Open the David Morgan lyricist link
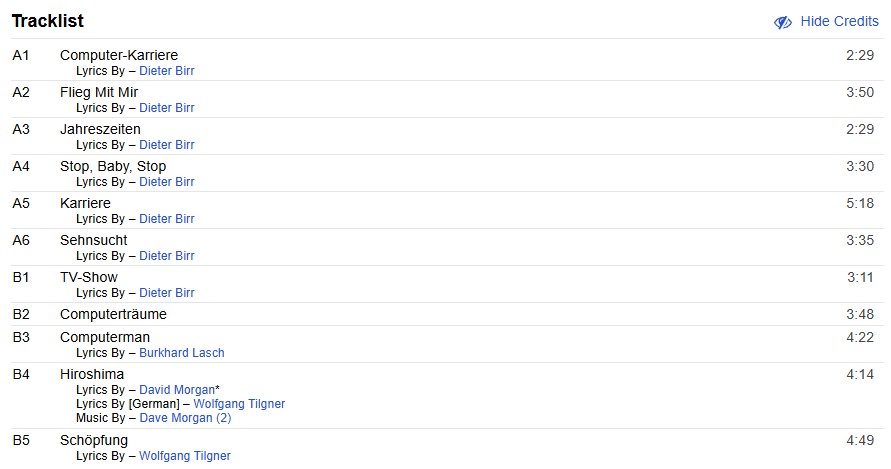The image size is (891, 469). [176, 390]
